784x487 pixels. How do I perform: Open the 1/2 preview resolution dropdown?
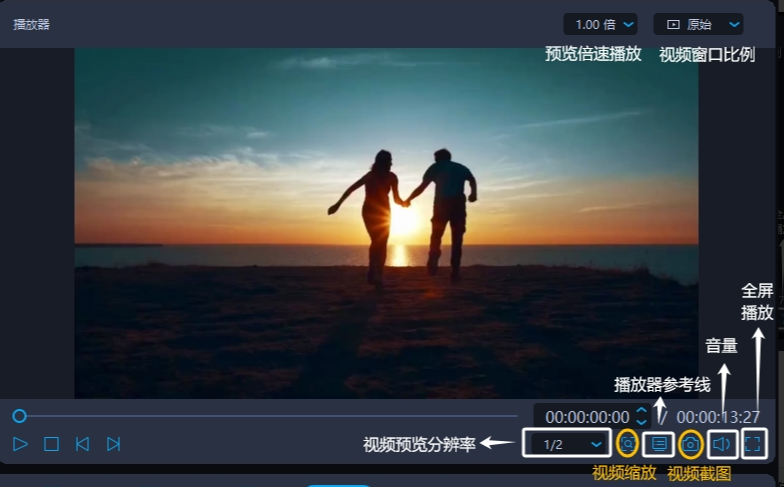pos(567,444)
